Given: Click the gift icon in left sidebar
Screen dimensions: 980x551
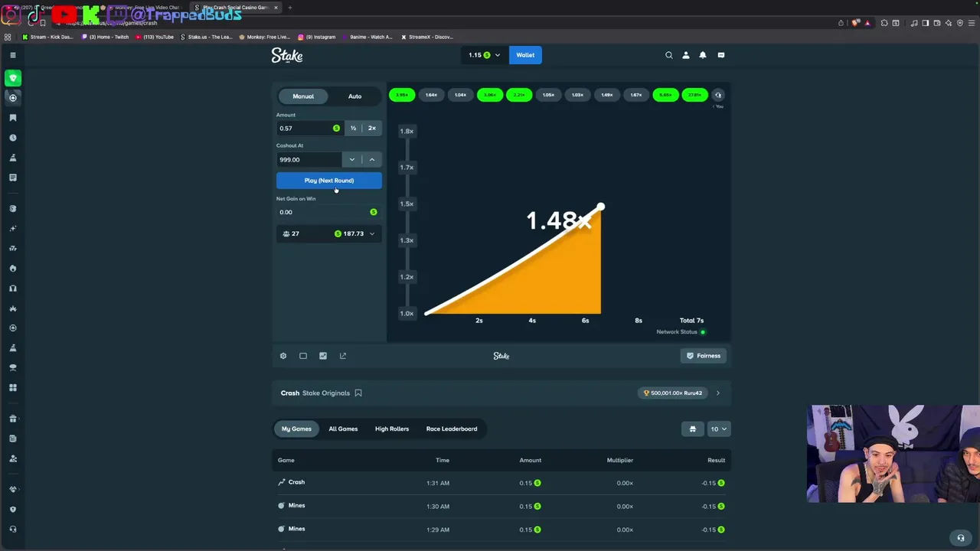Looking at the screenshot, I should click(x=13, y=419).
